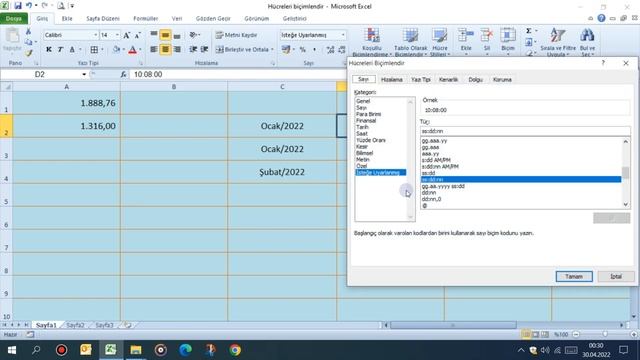Click the Format Painter brush icon
Screen dimensions: 640x360
click(29, 53)
